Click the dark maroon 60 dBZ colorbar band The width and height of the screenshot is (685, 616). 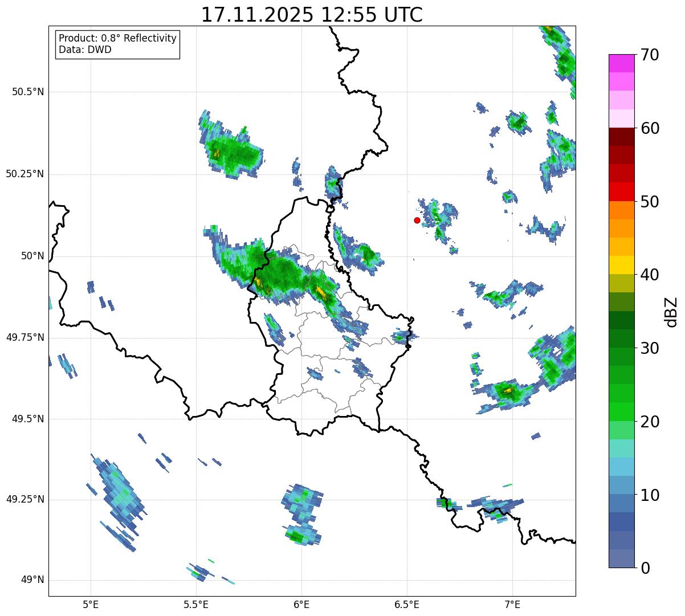[x=621, y=137]
